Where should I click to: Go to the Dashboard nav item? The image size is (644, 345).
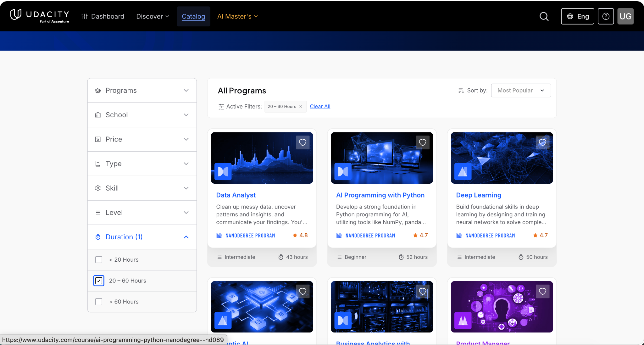(103, 16)
